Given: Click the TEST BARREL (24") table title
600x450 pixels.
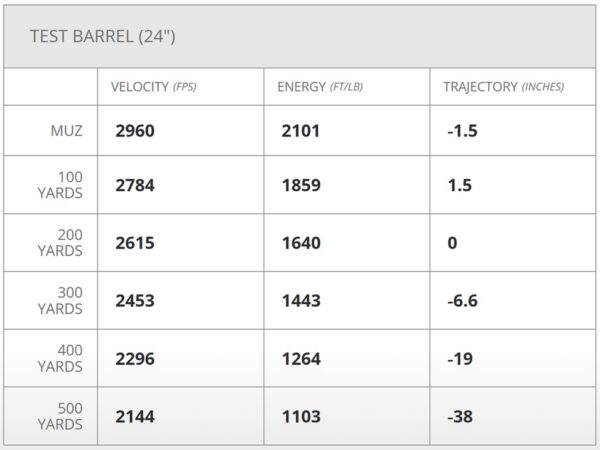Looking at the screenshot, I should click(x=104, y=37).
